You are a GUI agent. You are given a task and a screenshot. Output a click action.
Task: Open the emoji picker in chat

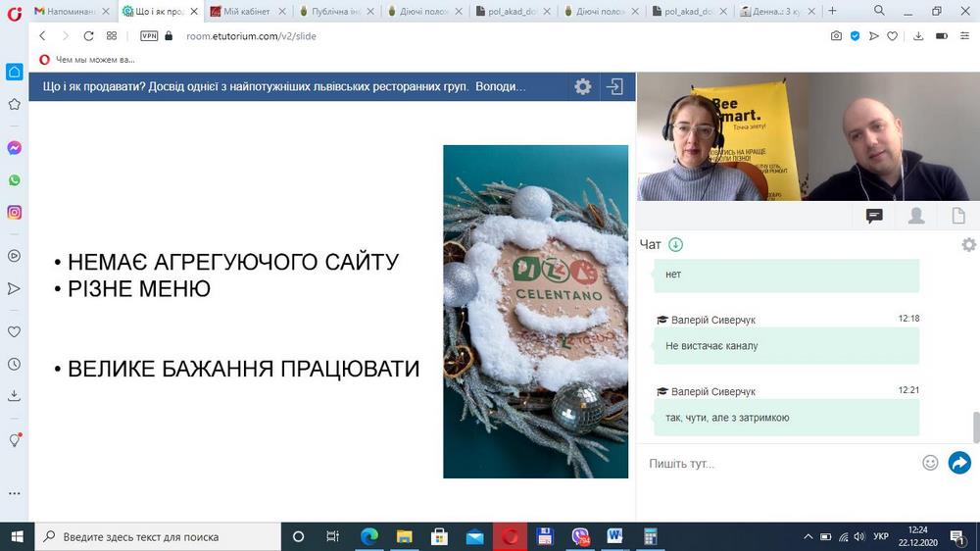[930, 463]
